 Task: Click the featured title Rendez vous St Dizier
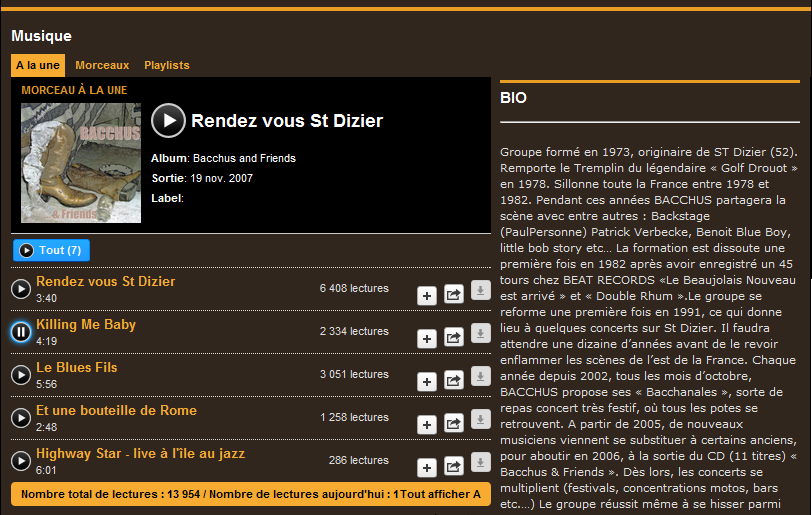point(287,121)
